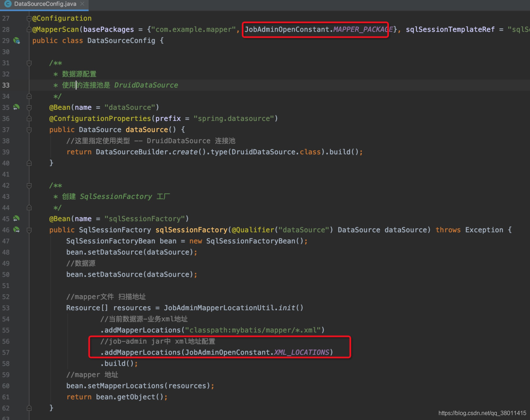530x420 pixels.
Task: Click return keyword on line 39
Action: pos(79,152)
